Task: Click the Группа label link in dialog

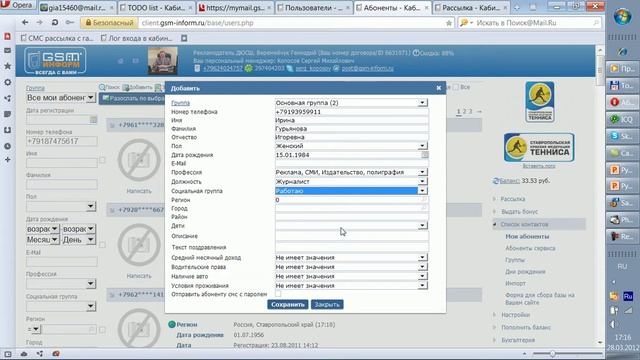Action: [180, 103]
